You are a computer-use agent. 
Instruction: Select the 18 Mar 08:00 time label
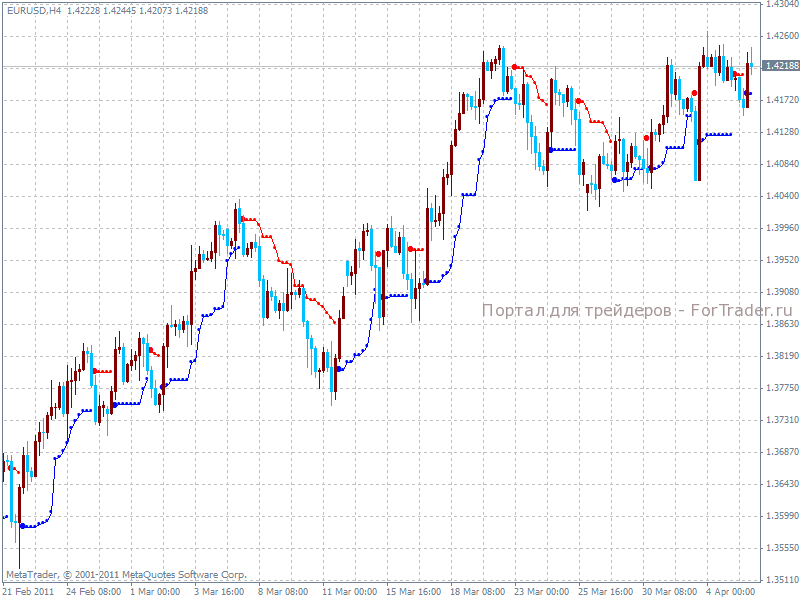478,592
